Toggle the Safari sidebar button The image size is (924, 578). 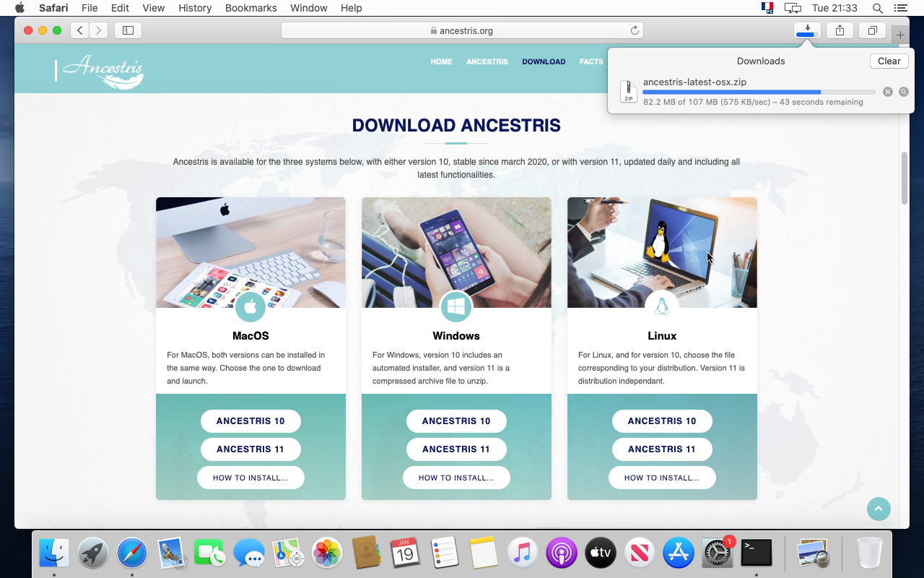(128, 30)
